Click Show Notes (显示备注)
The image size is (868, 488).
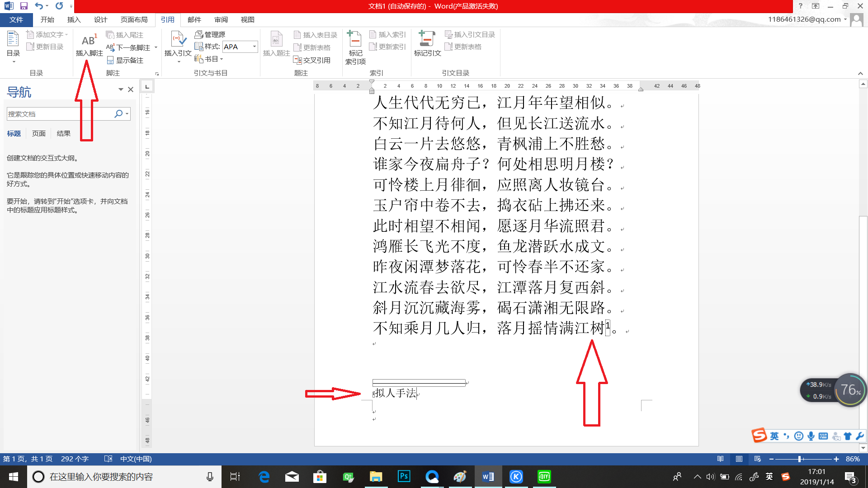coord(125,60)
